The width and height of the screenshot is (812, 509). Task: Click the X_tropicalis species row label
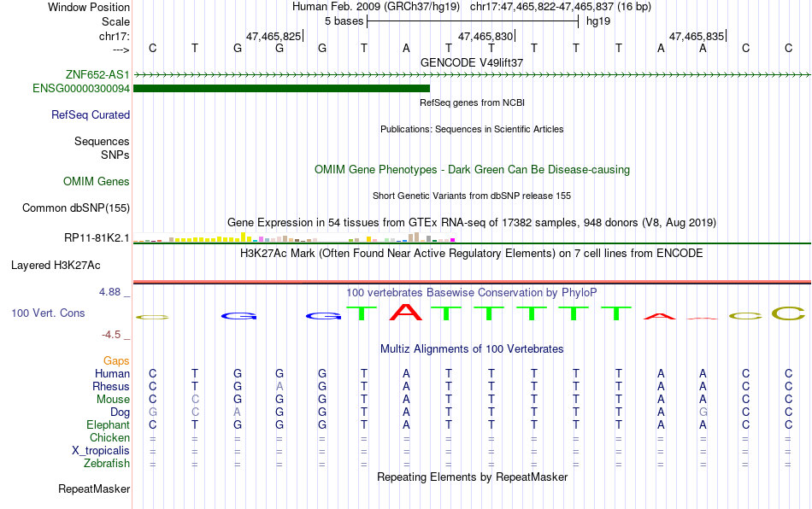coord(101,451)
